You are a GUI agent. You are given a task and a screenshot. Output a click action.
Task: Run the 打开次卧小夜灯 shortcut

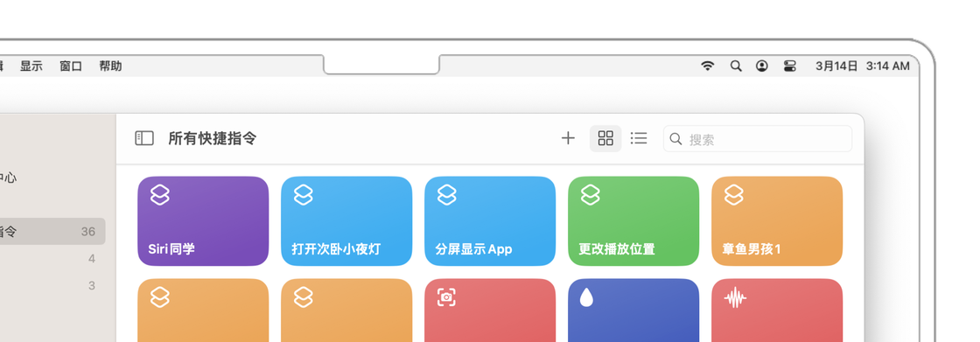(346, 221)
